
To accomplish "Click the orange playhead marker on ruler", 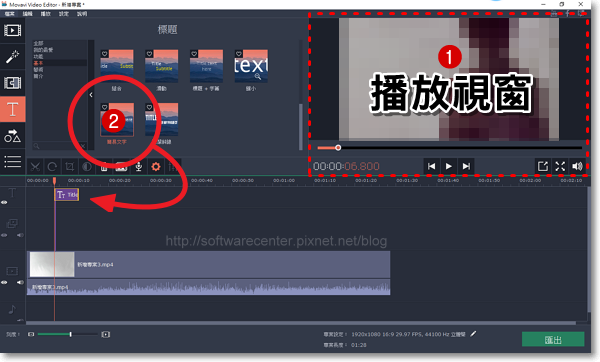I will point(54,180).
